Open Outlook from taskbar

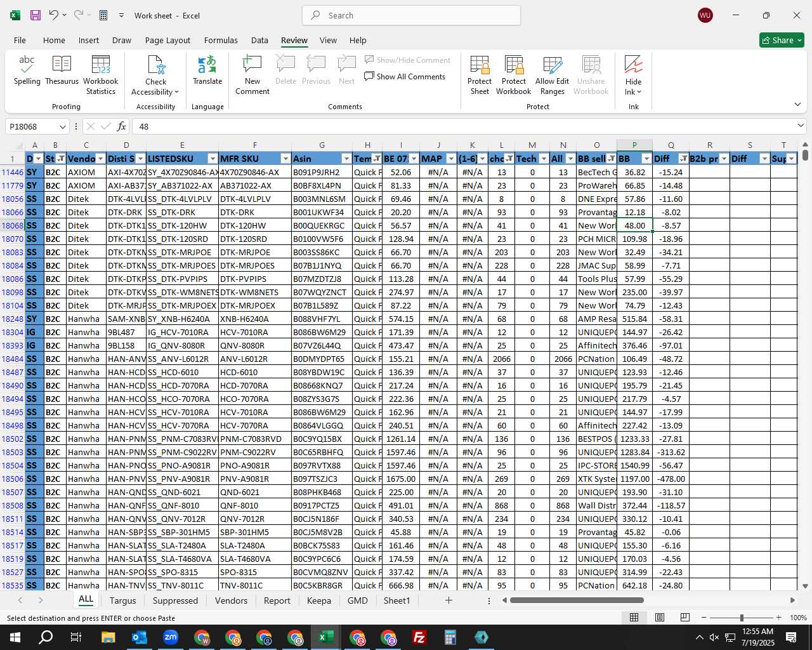[139, 637]
